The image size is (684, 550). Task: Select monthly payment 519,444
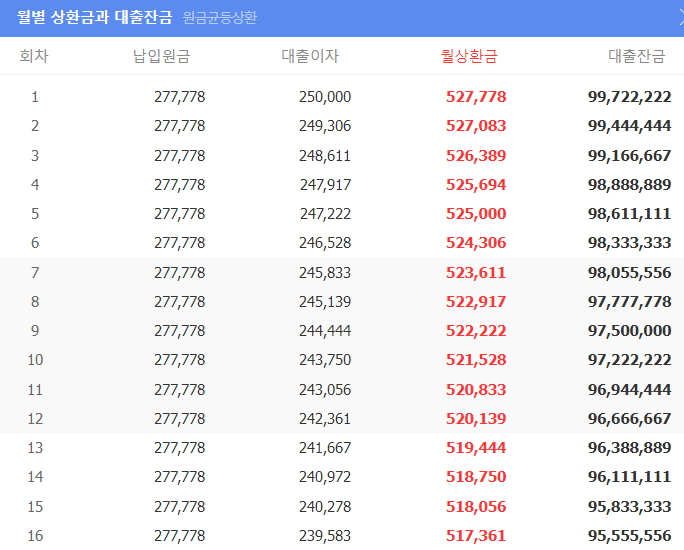[476, 448]
